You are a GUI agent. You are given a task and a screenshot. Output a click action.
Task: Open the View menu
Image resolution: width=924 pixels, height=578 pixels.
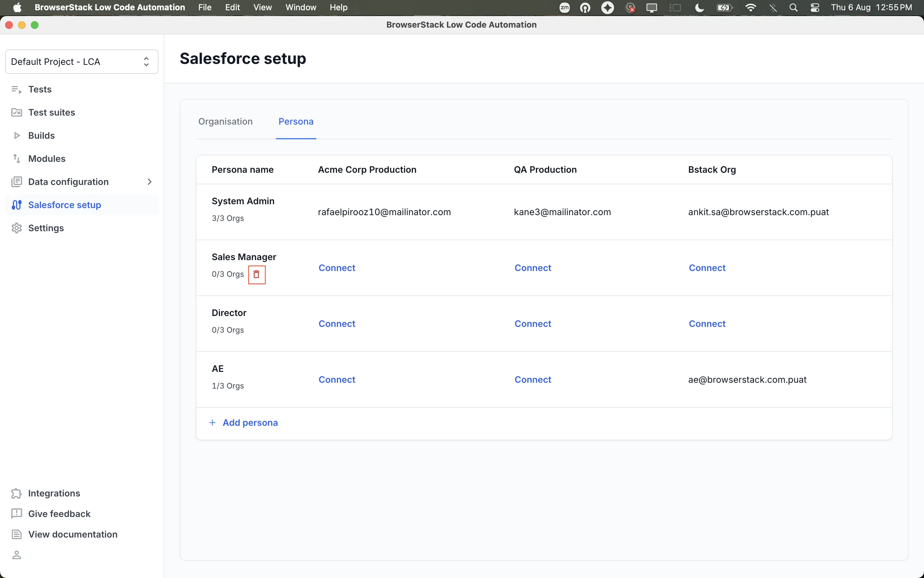tap(263, 8)
